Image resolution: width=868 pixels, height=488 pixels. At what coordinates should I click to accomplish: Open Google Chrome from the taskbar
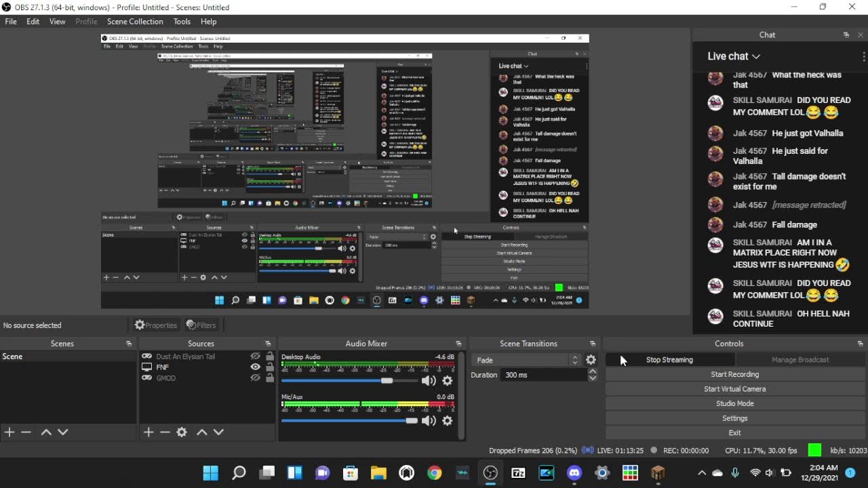pos(435,472)
